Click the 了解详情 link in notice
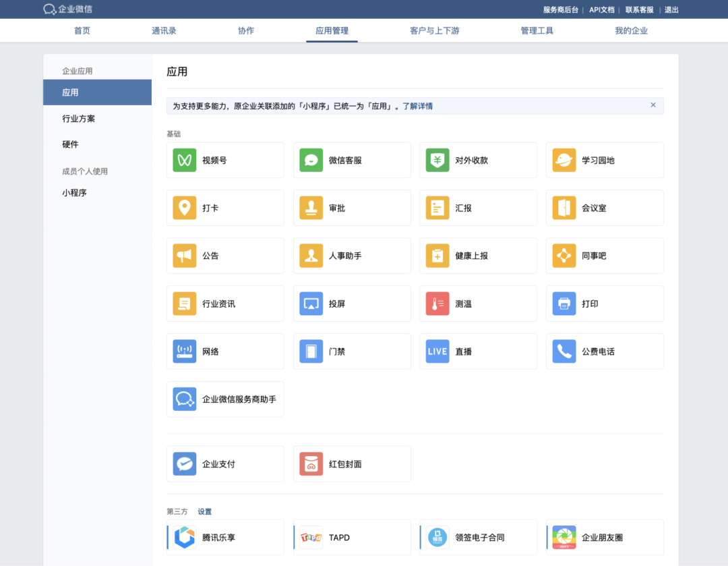Viewport: 728px width, 566px height. pyautogui.click(x=418, y=107)
